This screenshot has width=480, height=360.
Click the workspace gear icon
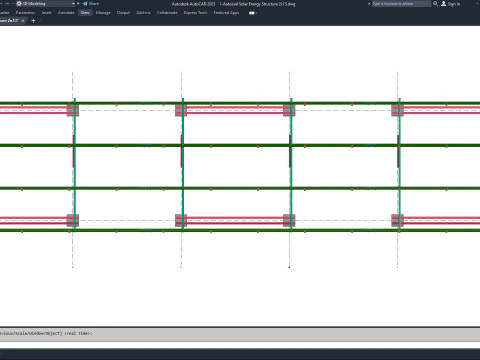point(19,4)
